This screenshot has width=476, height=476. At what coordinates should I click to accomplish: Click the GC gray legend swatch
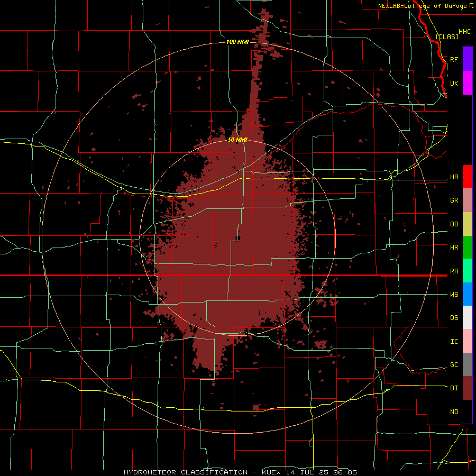coord(467,364)
